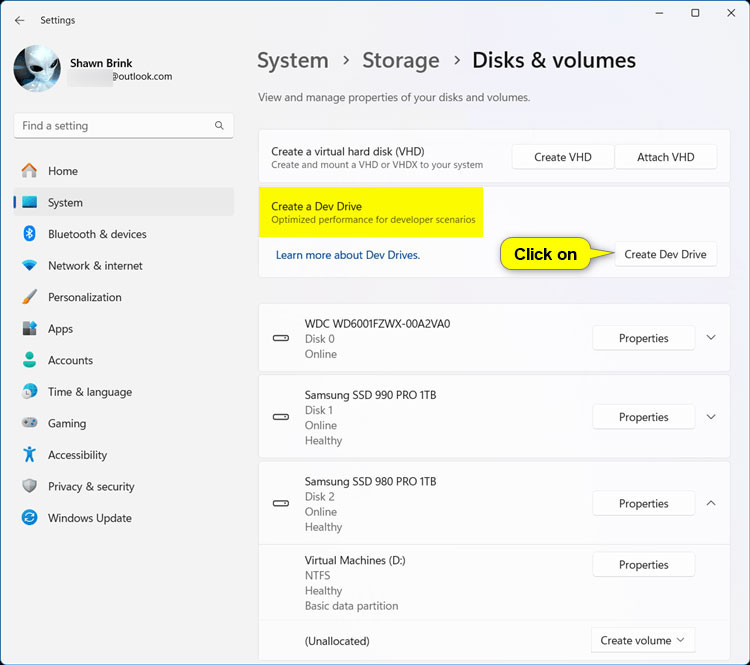
Task: Maximize the Settings window
Action: [x=695, y=13]
